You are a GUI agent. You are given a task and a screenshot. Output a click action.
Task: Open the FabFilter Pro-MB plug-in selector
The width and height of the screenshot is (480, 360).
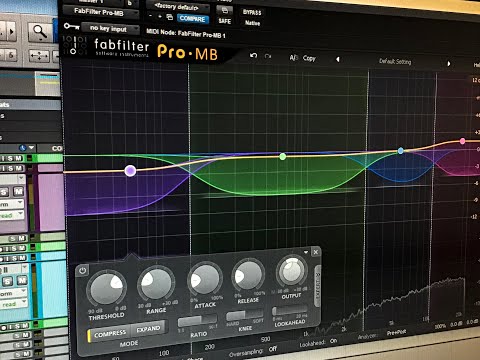point(101,12)
